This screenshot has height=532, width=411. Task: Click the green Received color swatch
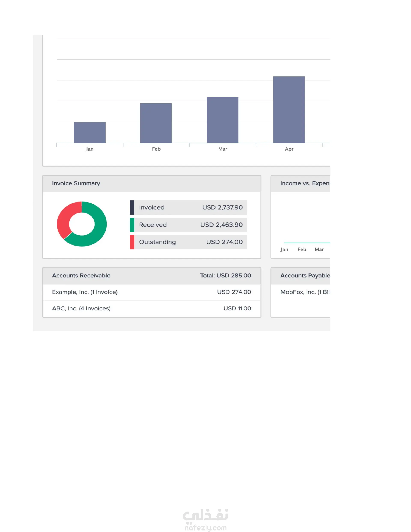click(132, 225)
